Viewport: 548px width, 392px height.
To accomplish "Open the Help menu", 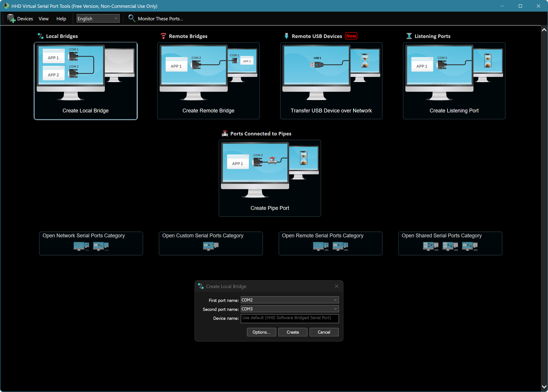I will tap(61, 19).
